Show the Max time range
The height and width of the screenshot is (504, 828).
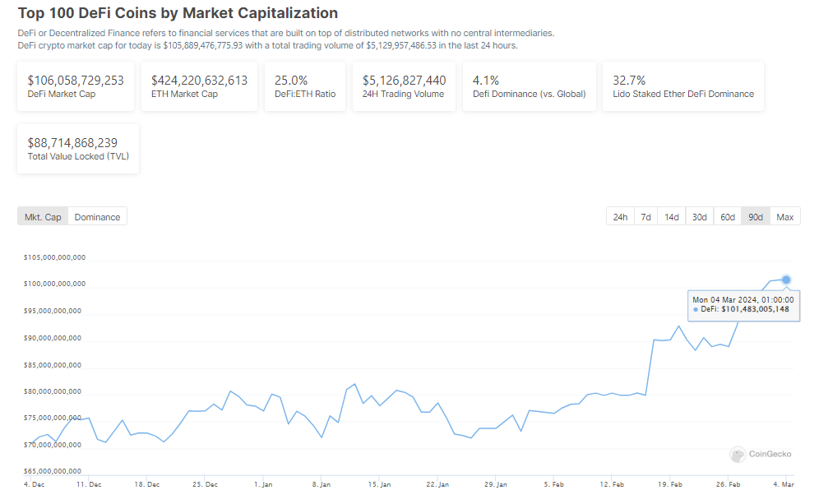785,217
